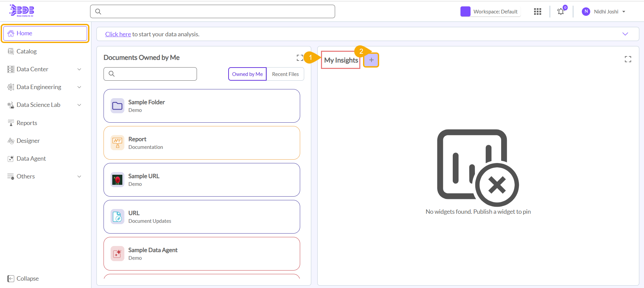Viewport: 644px width, 288px height.
Task: Switch to Owned by Me view
Action: tap(247, 74)
